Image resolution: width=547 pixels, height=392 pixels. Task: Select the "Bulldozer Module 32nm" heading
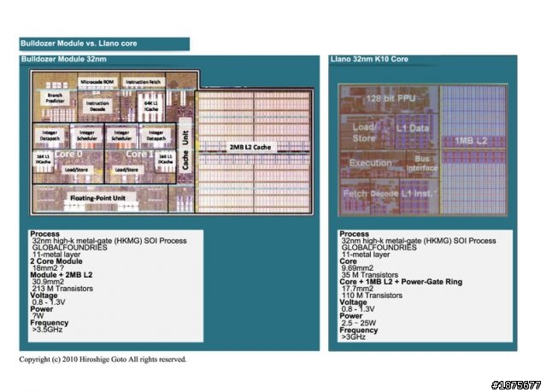click(x=63, y=59)
